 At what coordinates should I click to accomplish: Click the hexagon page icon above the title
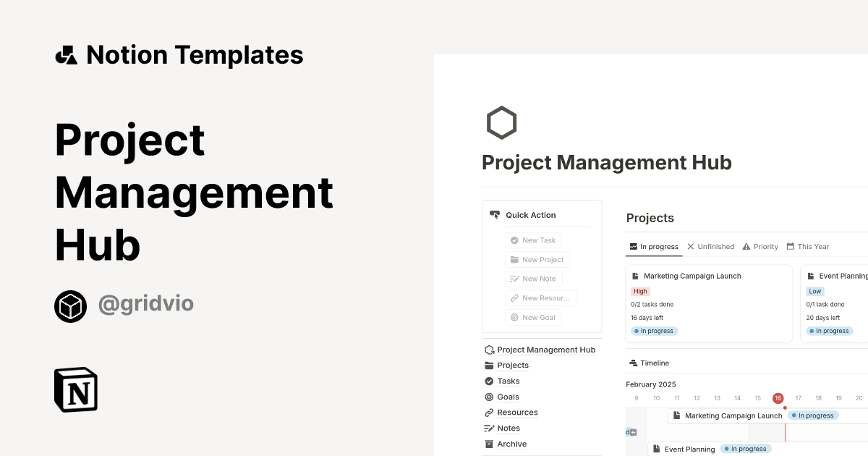502,122
